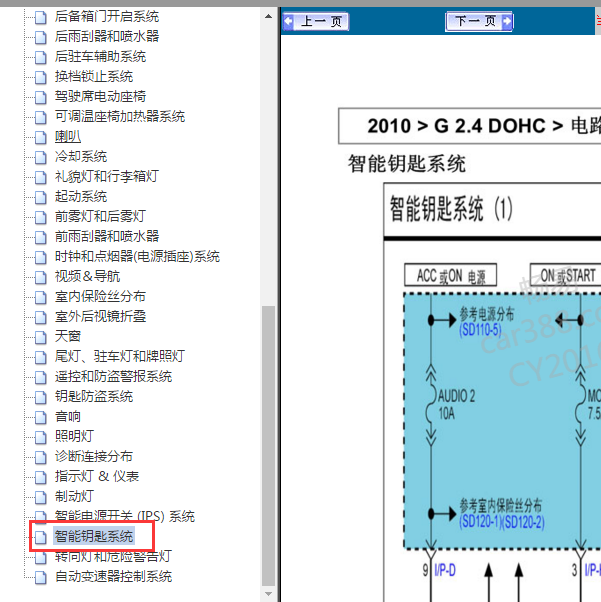
Task: Click document icon next to 音响
Action: pyautogui.click(x=41, y=417)
